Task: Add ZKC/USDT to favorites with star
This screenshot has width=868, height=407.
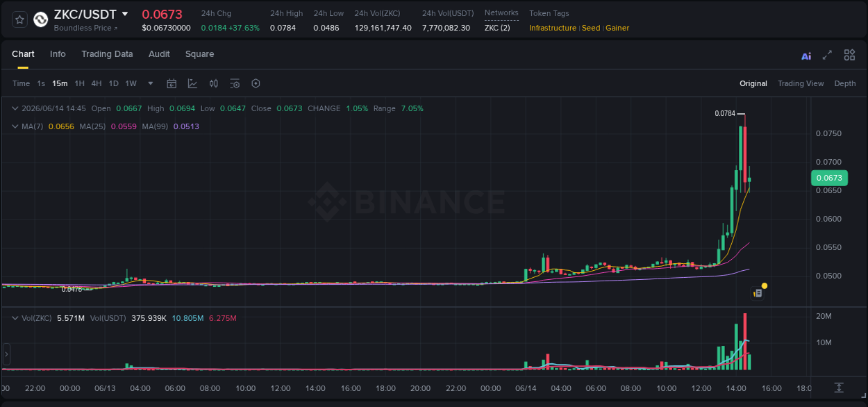Action: [x=19, y=19]
